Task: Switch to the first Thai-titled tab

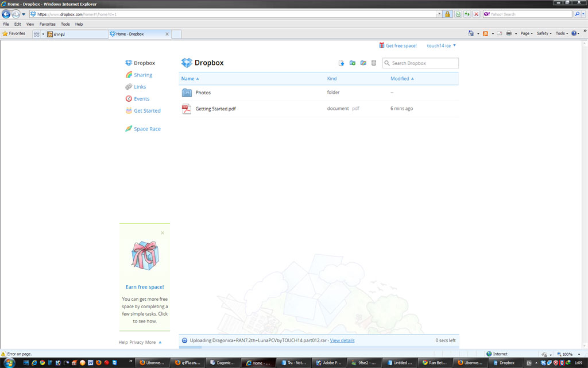Action: click(77, 34)
